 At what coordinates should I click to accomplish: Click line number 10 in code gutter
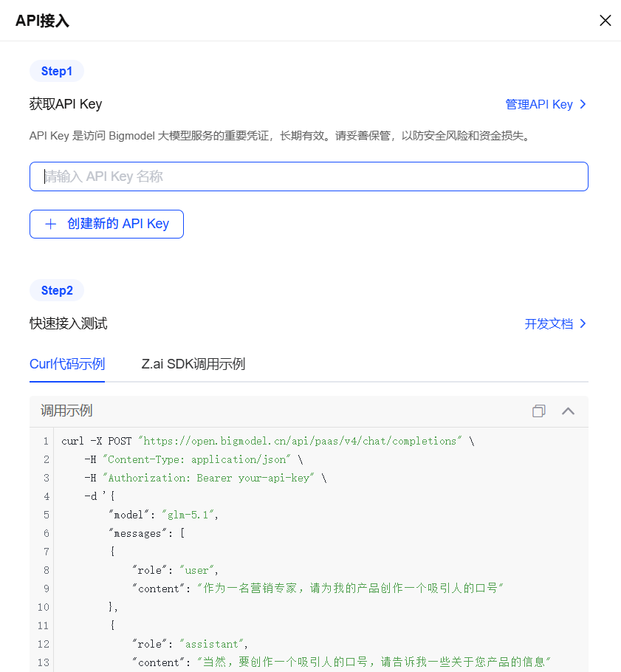(x=44, y=607)
